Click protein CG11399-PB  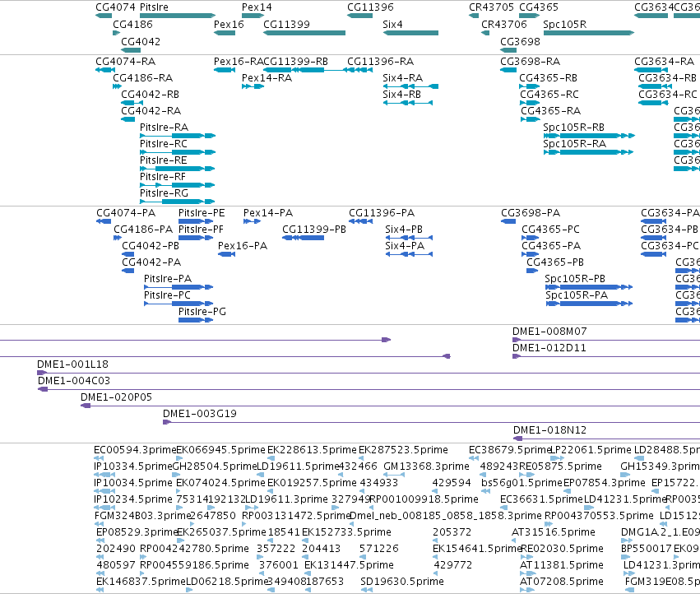pos(314,229)
